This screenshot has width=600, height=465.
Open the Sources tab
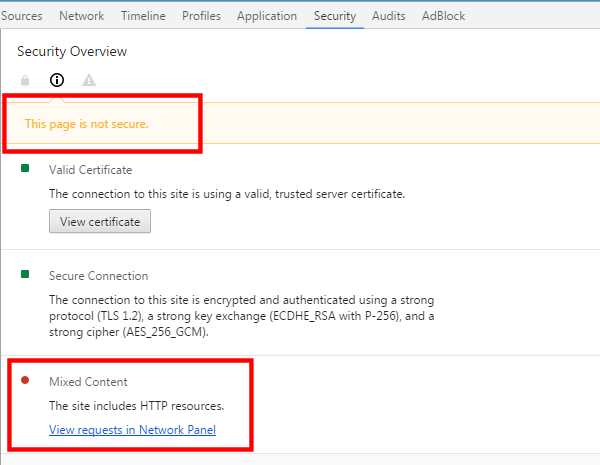point(24,16)
